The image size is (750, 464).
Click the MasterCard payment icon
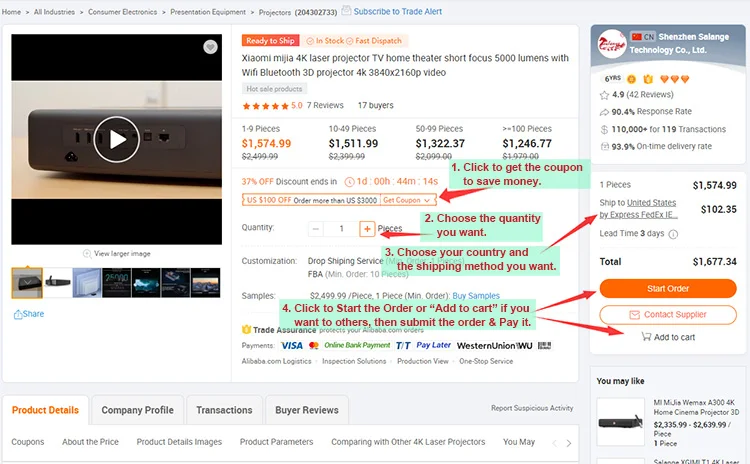314,345
